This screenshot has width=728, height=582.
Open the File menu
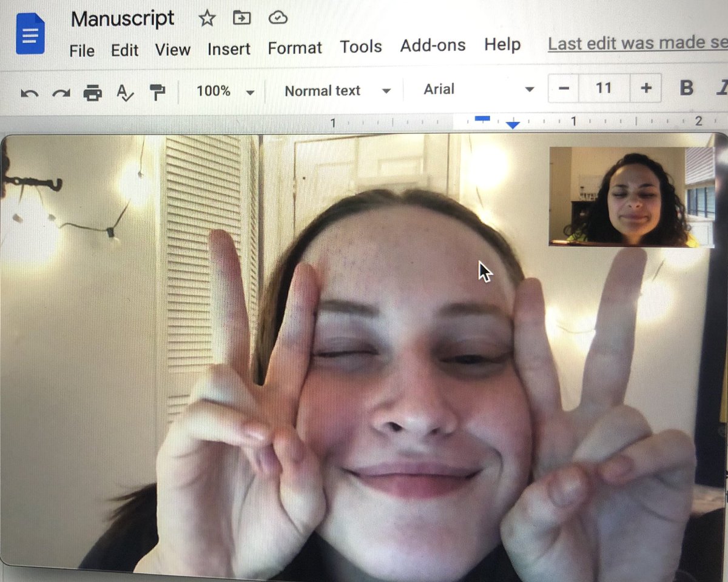click(x=82, y=50)
